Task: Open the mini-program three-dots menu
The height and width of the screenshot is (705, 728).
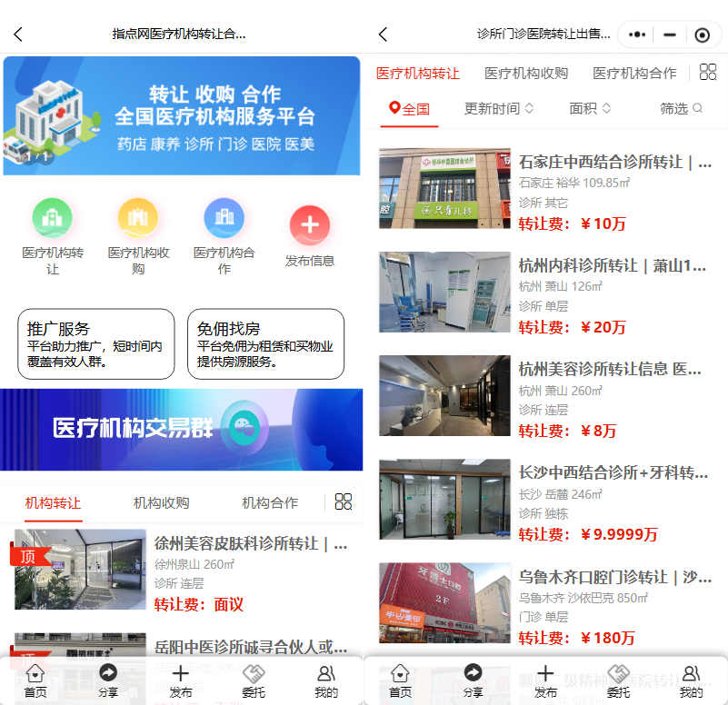Action: [637, 35]
